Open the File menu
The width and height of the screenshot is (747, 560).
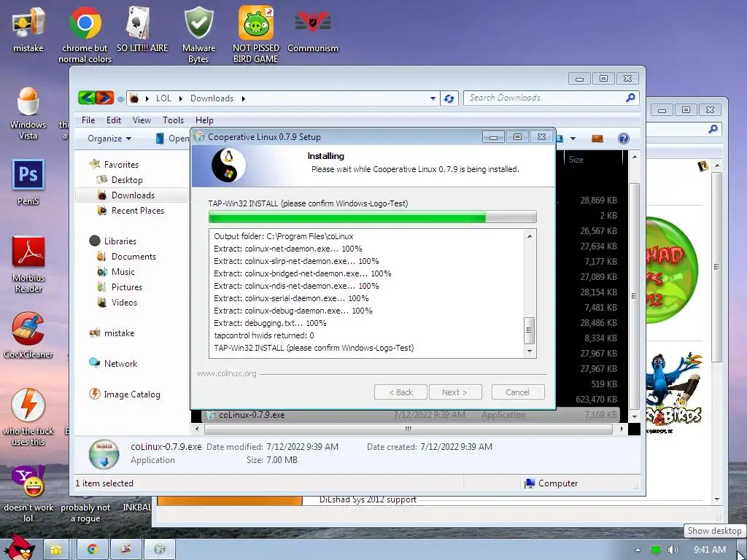click(88, 120)
